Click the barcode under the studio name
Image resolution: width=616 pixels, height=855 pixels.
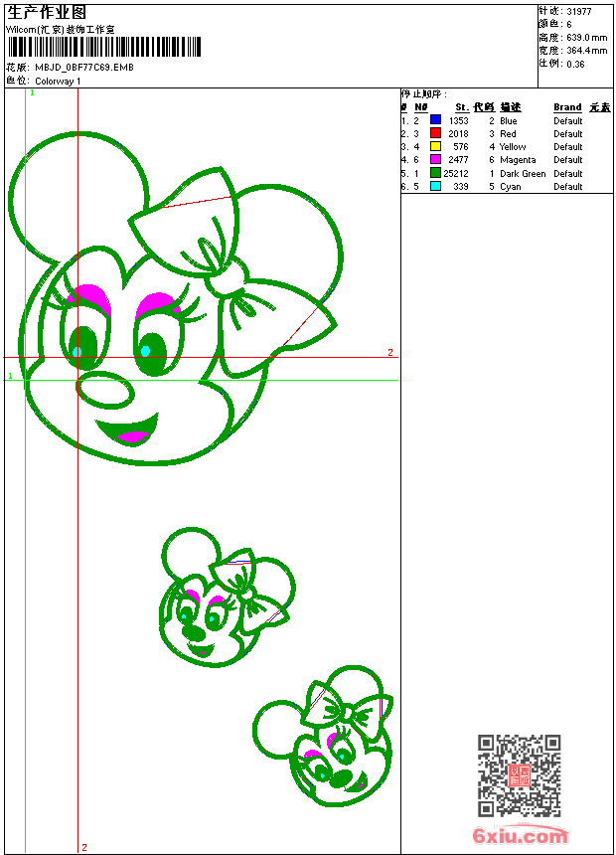[x=104, y=47]
